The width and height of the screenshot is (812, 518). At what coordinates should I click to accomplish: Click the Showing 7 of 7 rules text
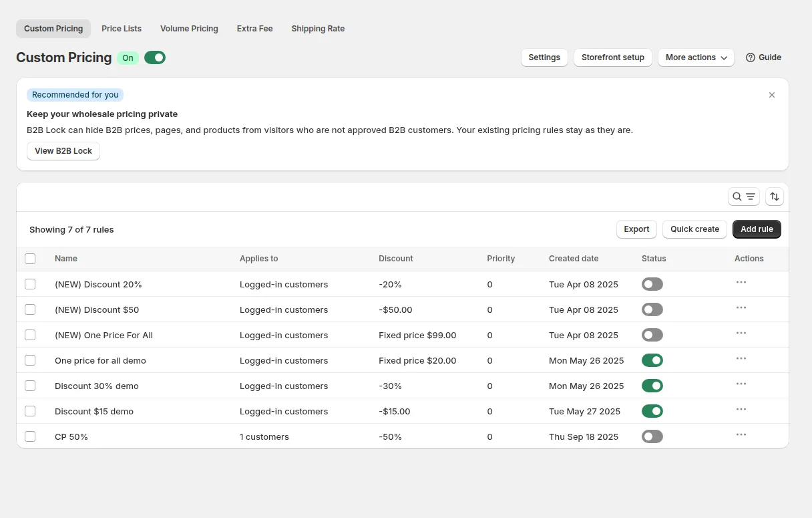(x=71, y=229)
